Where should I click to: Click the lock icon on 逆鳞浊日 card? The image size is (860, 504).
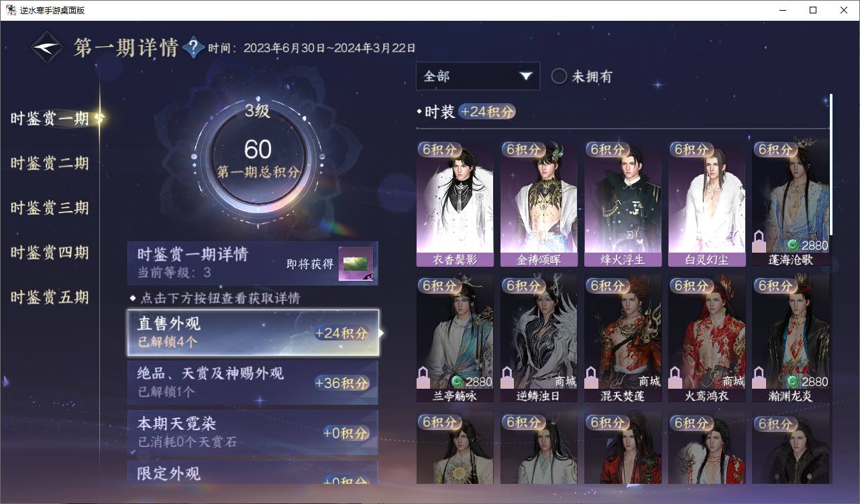pos(507,377)
